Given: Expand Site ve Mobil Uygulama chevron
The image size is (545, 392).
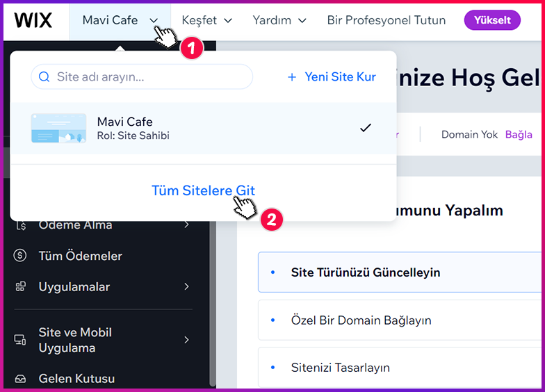Looking at the screenshot, I should pyautogui.click(x=186, y=340).
